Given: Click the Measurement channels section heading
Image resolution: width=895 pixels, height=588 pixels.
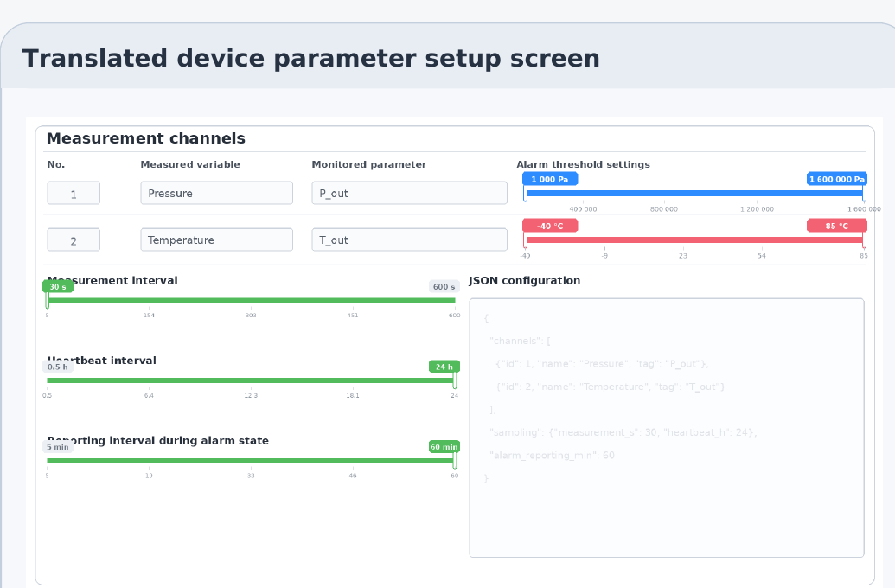Looking at the screenshot, I should [147, 137].
